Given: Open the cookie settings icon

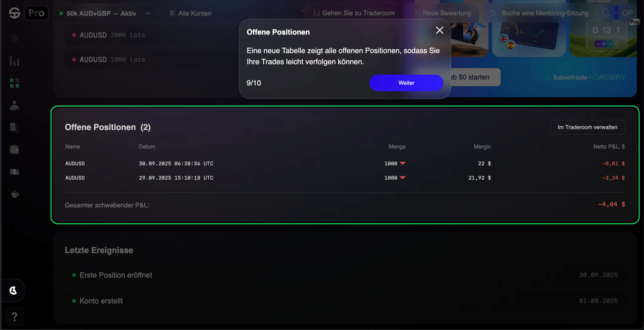Looking at the screenshot, I should [13, 290].
